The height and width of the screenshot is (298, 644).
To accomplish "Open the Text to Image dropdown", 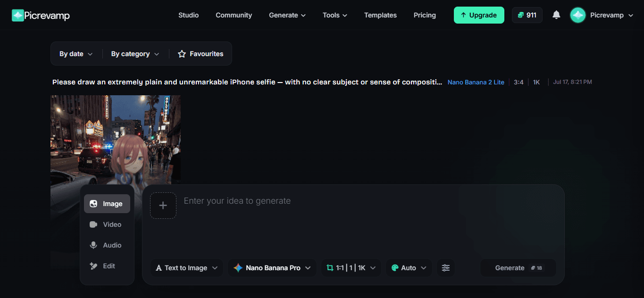I will click(187, 268).
